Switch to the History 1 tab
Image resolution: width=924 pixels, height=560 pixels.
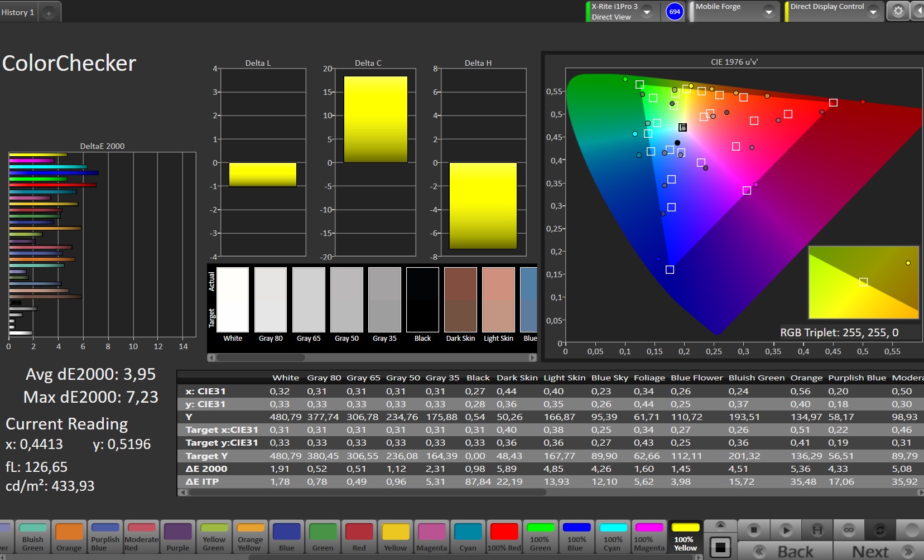(x=18, y=12)
